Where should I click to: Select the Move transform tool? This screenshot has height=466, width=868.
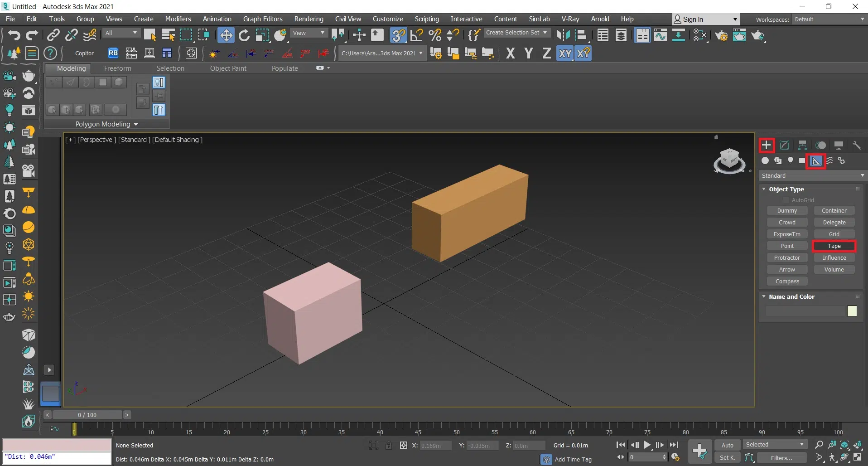(x=226, y=35)
